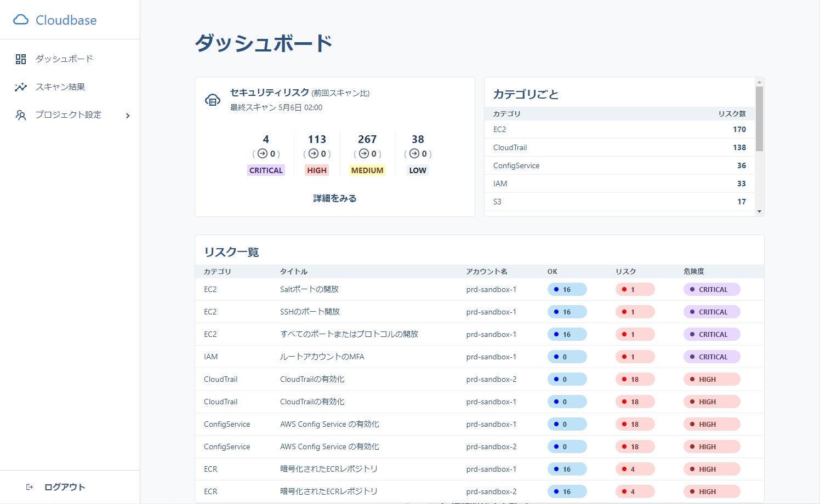The image size is (820, 504).
Task: Click the 危険度 column header
Action: point(694,272)
